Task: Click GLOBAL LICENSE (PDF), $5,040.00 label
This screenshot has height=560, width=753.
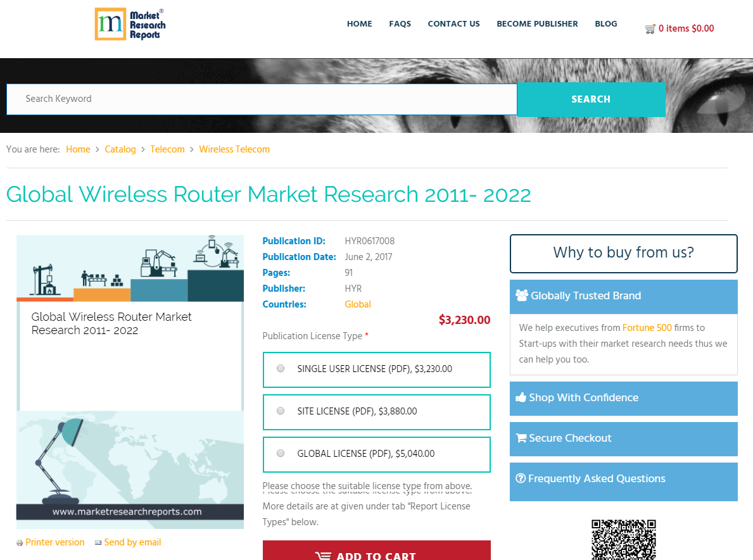Action: [366, 454]
